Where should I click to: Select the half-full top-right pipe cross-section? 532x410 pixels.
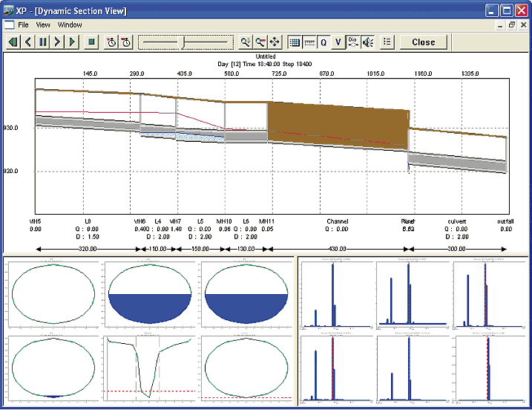tap(246, 294)
